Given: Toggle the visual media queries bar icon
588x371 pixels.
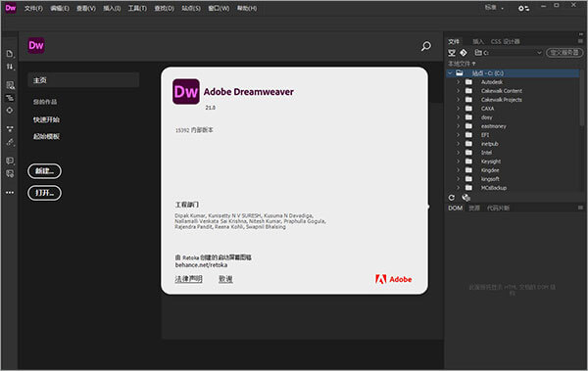Looking at the screenshot, I should pyautogui.click(x=10, y=98).
